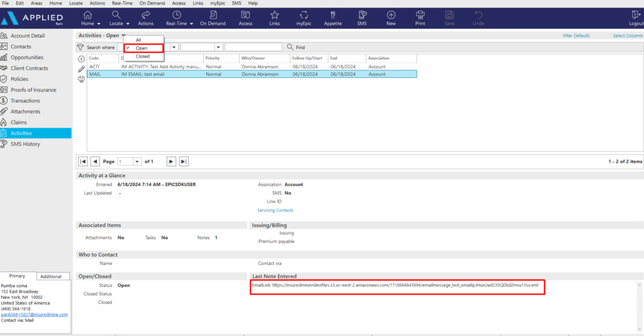Click the Logout toolbar icon
Image resolution: width=644 pixels, height=336 pixels.
pos(636,15)
